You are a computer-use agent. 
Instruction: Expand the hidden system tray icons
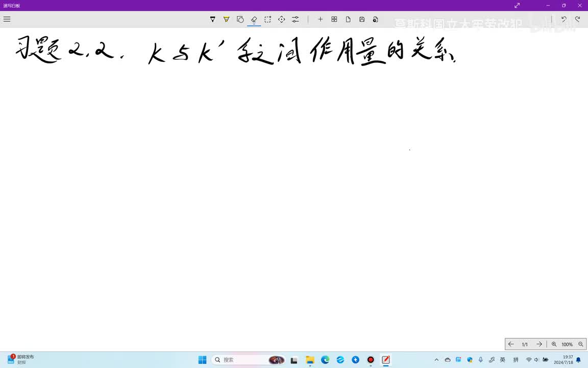coord(436,360)
